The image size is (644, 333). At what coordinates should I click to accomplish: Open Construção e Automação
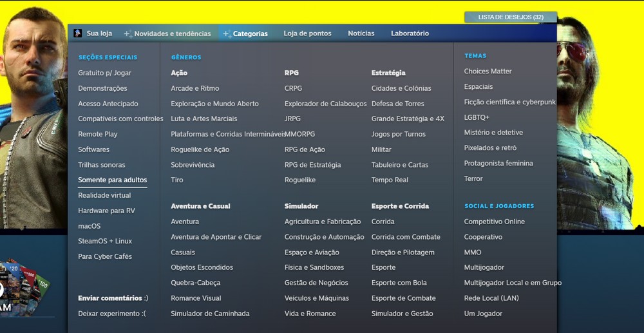(325, 237)
